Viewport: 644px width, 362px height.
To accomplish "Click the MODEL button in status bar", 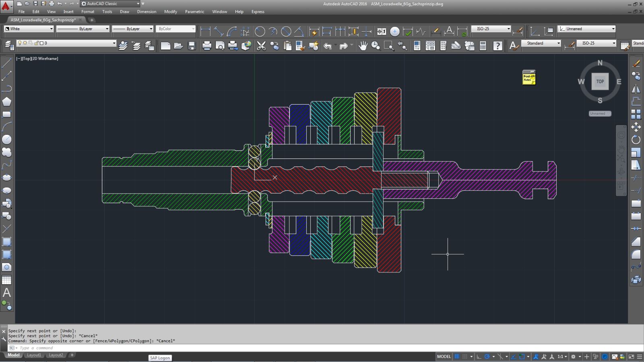I will pyautogui.click(x=444, y=356).
